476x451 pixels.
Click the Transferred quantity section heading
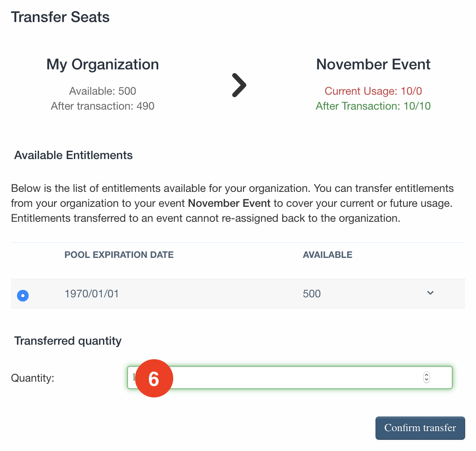coord(68,341)
